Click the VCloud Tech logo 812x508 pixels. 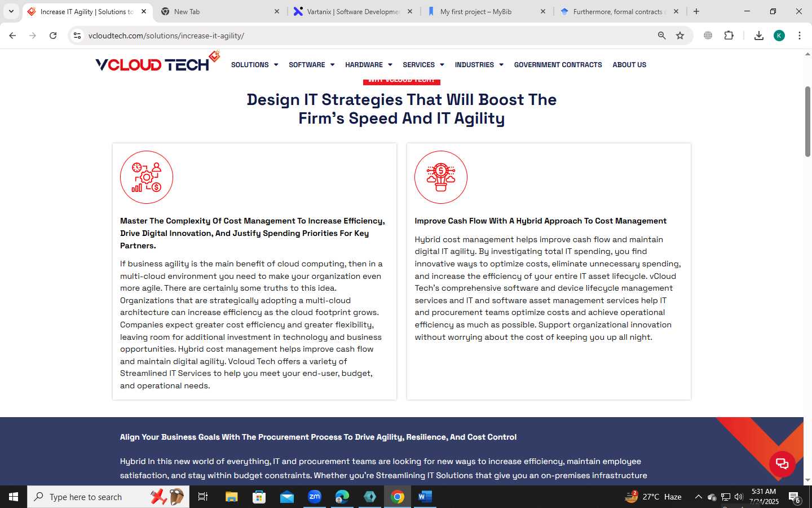(x=158, y=62)
